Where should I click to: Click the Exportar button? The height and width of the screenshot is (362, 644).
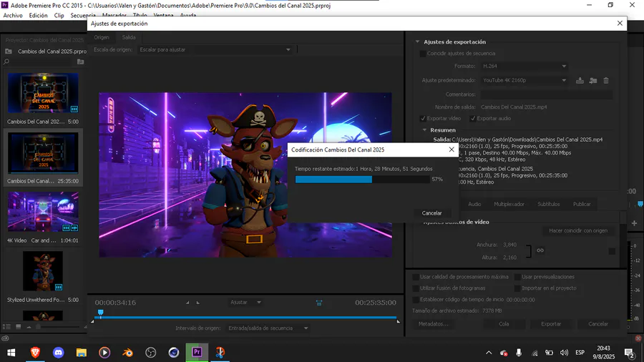551,324
